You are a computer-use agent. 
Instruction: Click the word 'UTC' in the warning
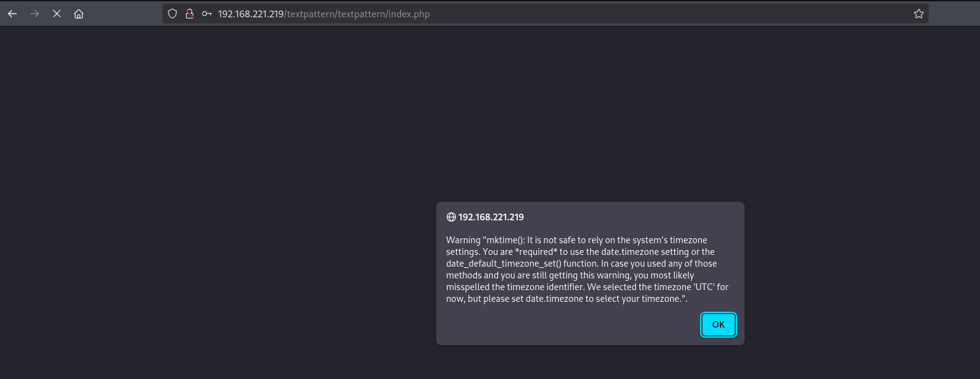tap(703, 287)
